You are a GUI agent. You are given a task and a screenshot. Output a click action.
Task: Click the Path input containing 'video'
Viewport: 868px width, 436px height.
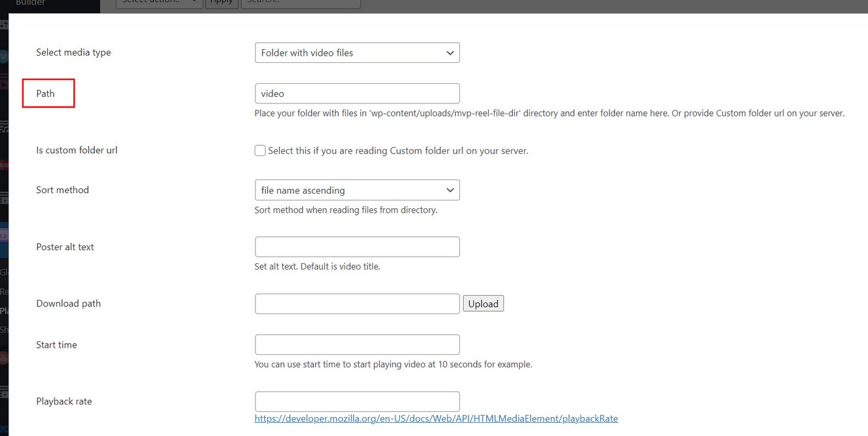pyautogui.click(x=357, y=94)
